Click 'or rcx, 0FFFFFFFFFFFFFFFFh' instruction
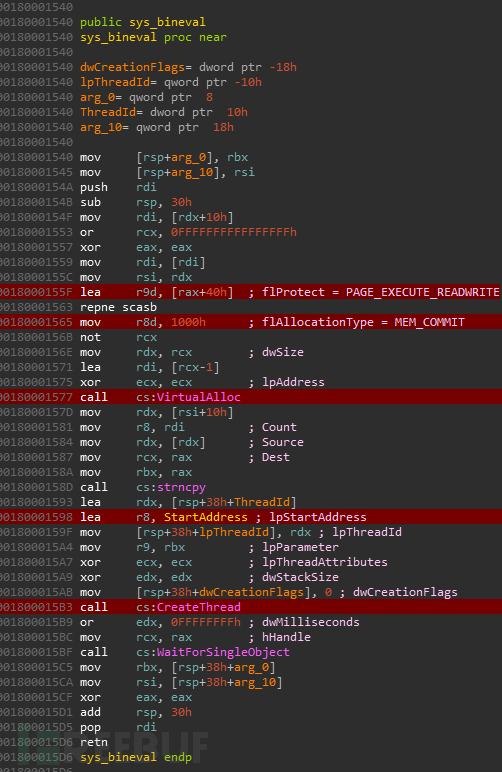Viewport: 502px width, 772px height. [188, 232]
